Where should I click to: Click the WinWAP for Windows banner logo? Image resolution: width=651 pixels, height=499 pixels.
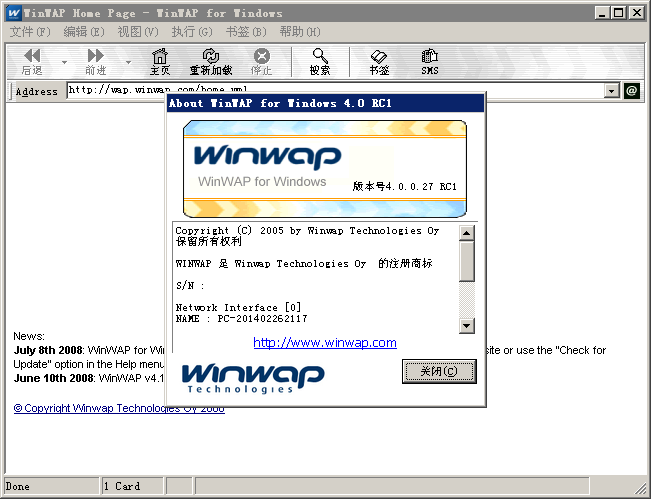325,169
